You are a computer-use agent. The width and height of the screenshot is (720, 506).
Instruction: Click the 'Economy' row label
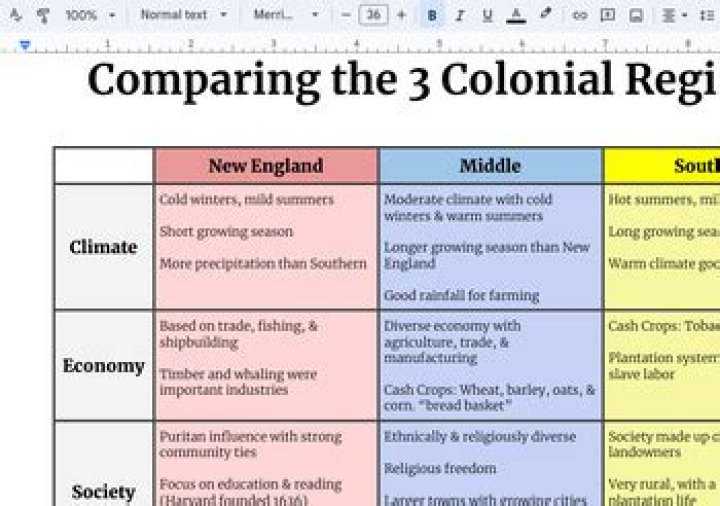click(x=103, y=366)
